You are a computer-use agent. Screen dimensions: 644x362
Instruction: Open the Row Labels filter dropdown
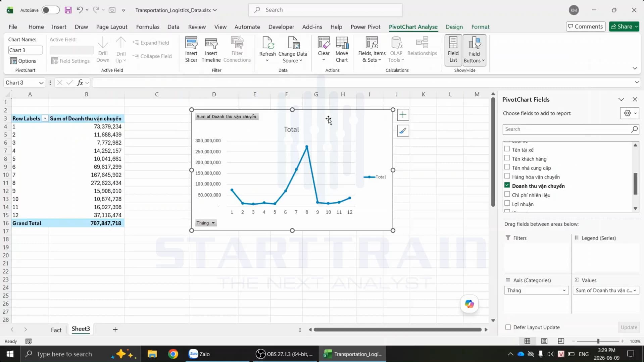click(x=45, y=119)
